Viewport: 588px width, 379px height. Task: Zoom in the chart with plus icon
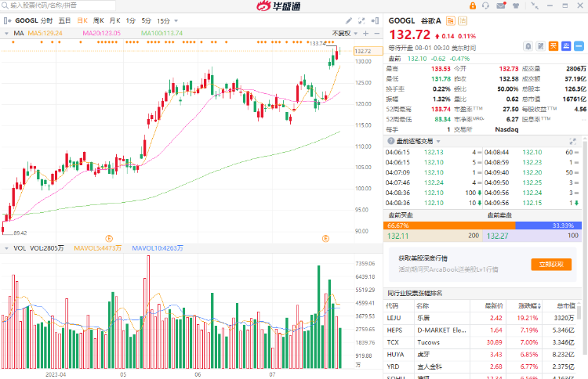tap(366, 34)
